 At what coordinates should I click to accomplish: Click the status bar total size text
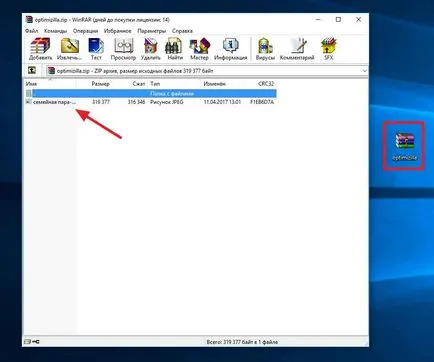coord(242,342)
